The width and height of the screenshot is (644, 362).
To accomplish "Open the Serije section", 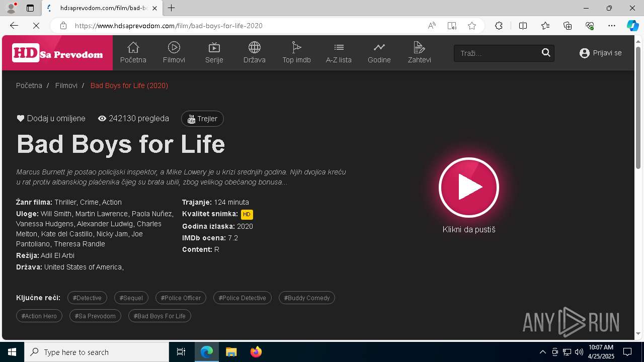I will (x=214, y=52).
